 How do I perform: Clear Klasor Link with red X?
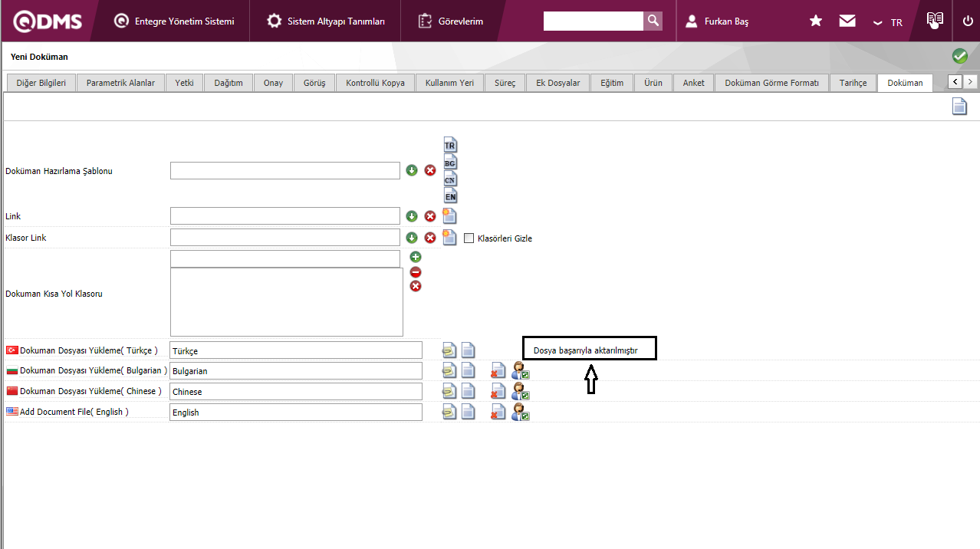430,238
